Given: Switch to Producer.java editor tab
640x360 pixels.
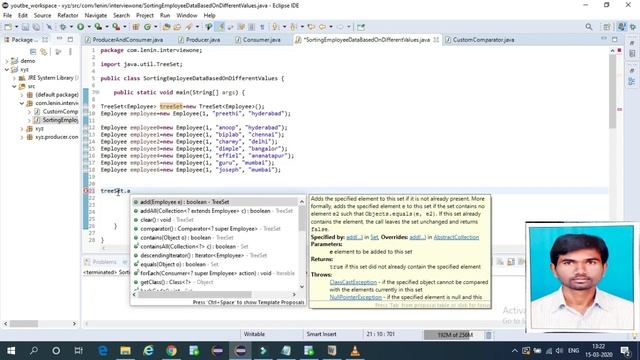Looking at the screenshot, I should point(199,40).
